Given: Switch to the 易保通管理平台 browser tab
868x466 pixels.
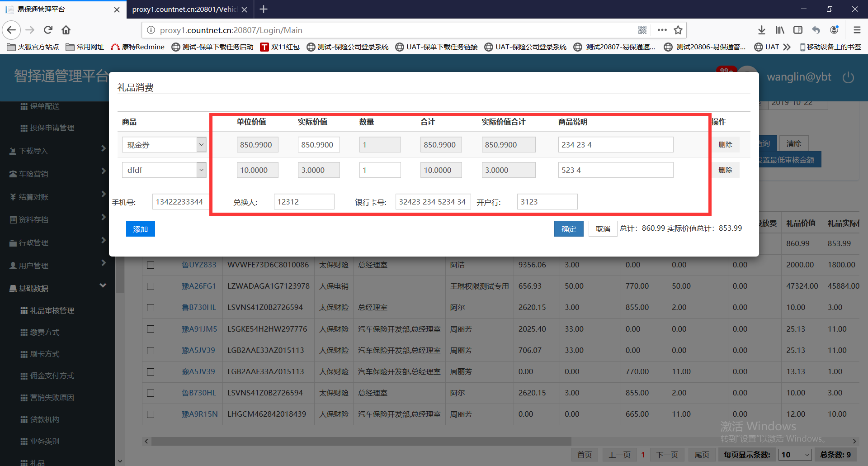Looking at the screenshot, I should pos(59,9).
